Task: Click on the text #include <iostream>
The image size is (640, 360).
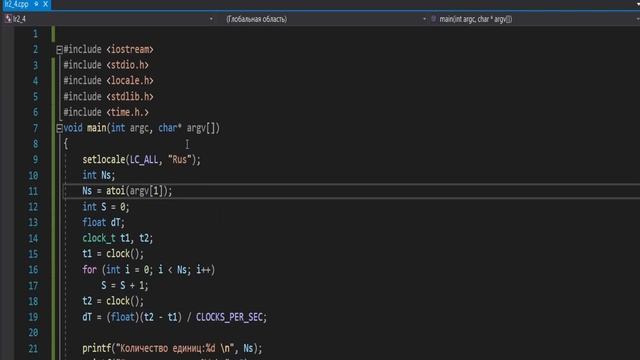Action: (109, 49)
